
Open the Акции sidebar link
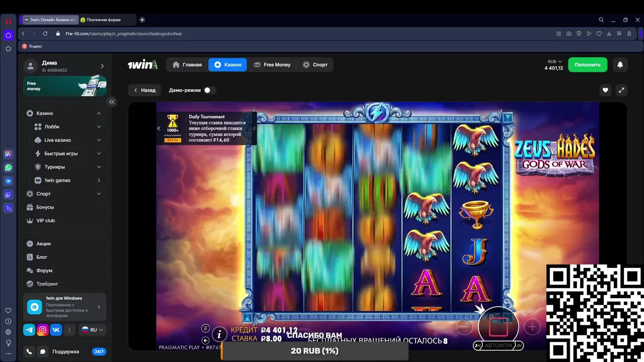(x=43, y=244)
